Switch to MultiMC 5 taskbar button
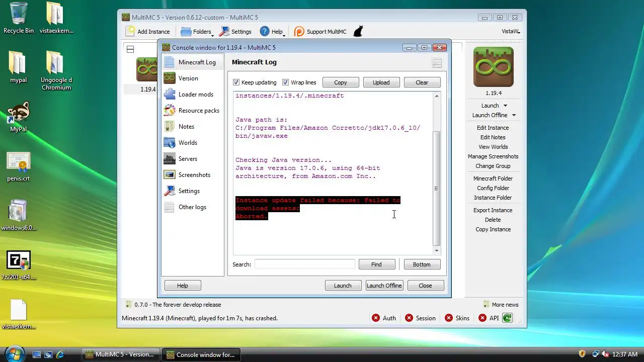Screen dimensions: 644x362 click(121, 354)
